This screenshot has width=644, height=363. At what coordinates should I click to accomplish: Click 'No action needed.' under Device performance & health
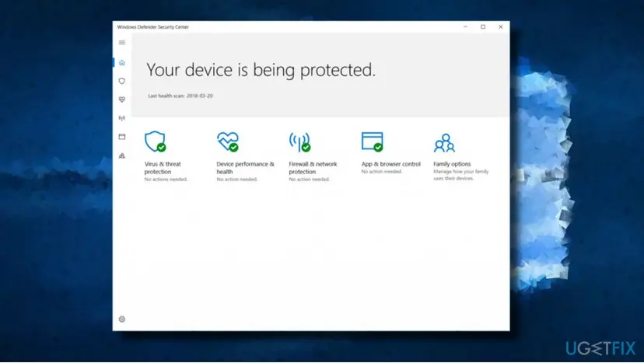coord(237,180)
